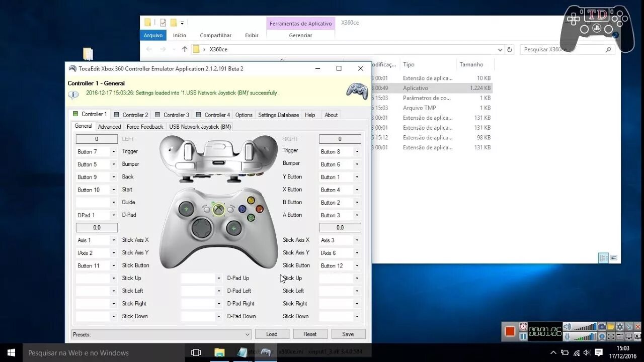Click the Explorer search magnifier icon

point(608,49)
